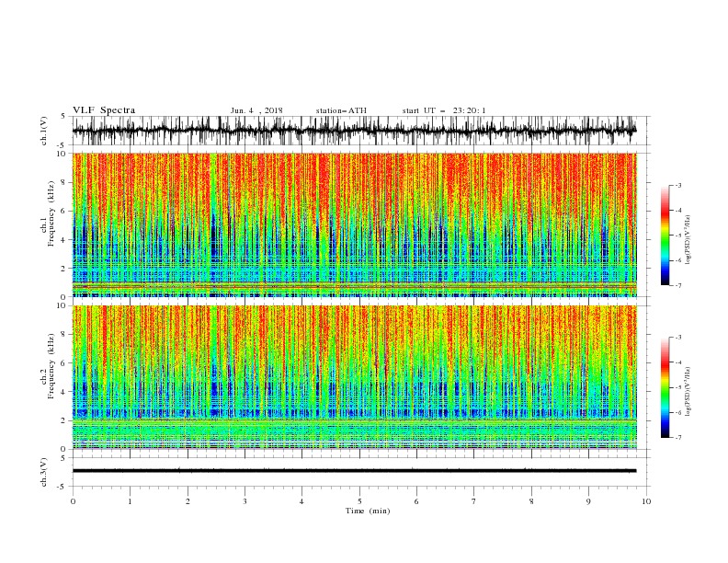Click the ch.1 voltage waveform trace
Screen dimensions: 728x563
point(354,131)
